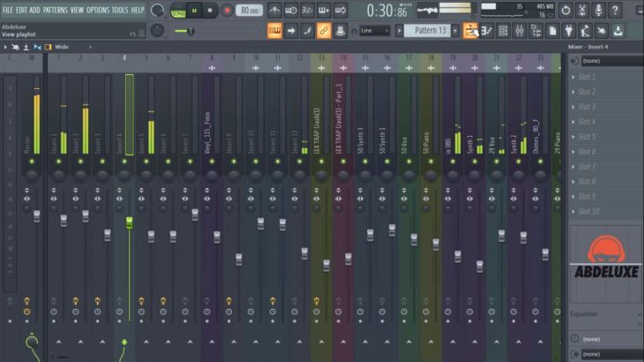The width and height of the screenshot is (644, 362).
Task: Click the tempo 80.000 field
Action: 250,11
